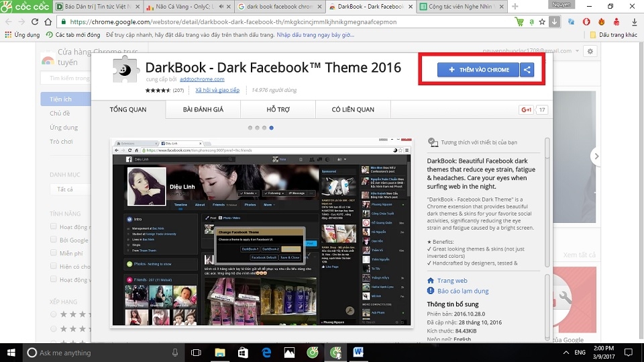Open a new browser tab with plus

515,7
